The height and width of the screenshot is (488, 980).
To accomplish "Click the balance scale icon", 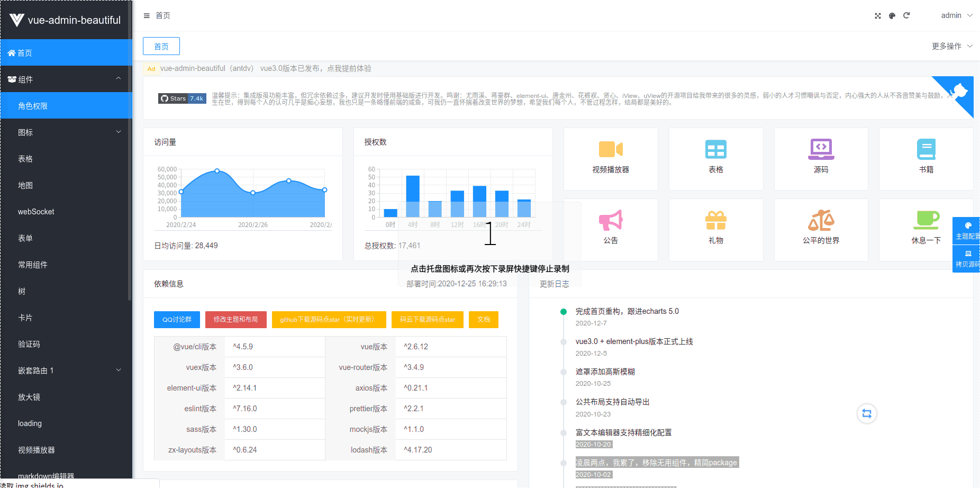I will coord(821,220).
